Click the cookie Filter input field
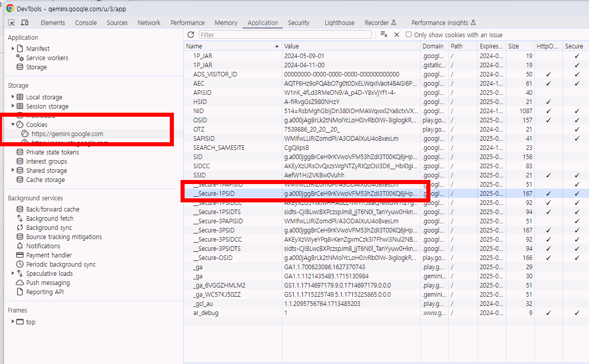Image resolution: width=589 pixels, height=364 pixels. point(285,35)
